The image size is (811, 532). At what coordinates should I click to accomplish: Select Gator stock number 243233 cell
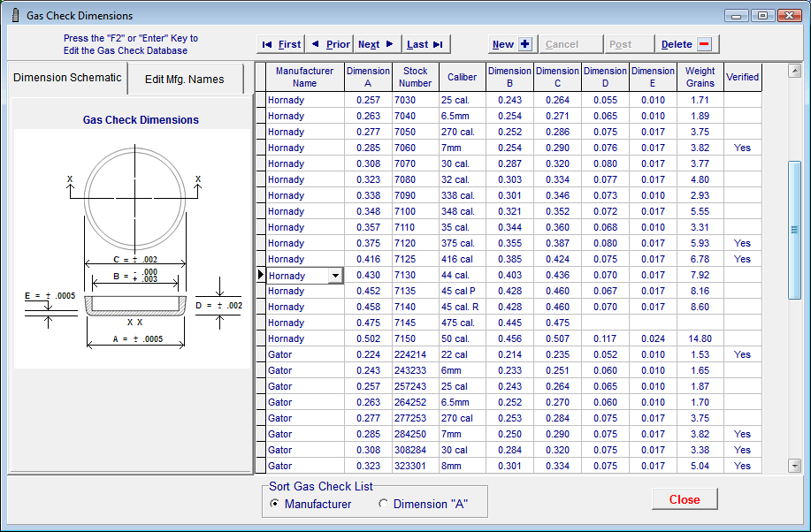tap(416, 370)
